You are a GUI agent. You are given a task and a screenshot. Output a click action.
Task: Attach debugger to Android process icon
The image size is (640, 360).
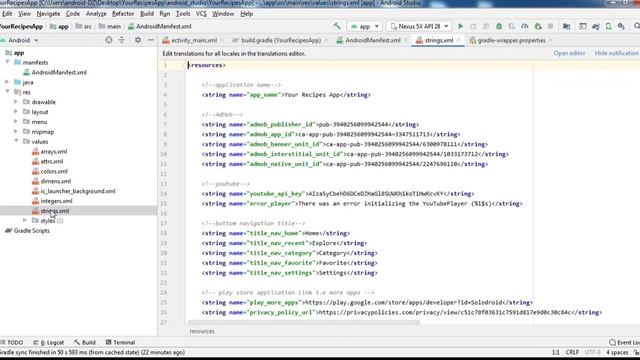click(x=538, y=26)
